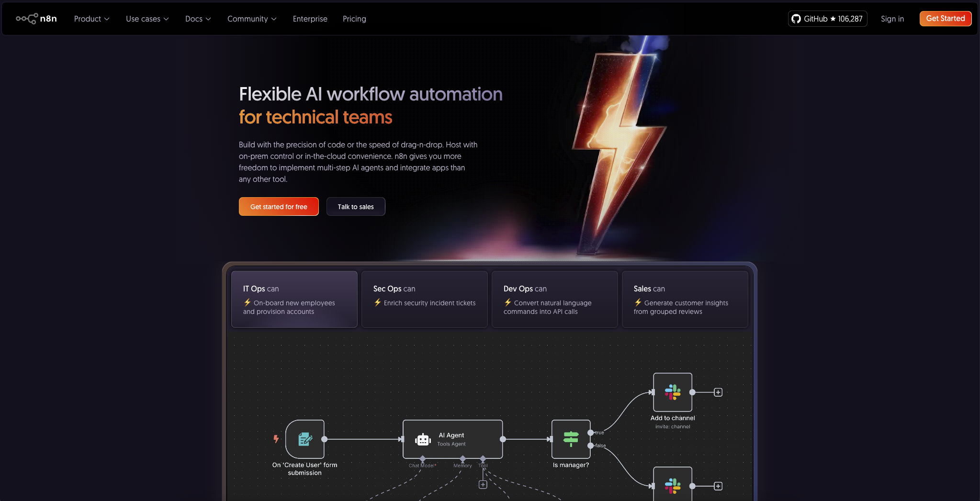The height and width of the screenshot is (501, 980).
Task: Click plus button after lower Slack node
Action: (x=718, y=486)
